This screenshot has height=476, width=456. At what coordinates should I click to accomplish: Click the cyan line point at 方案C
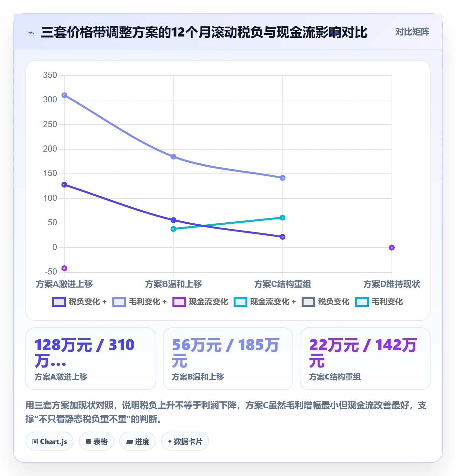click(x=282, y=217)
